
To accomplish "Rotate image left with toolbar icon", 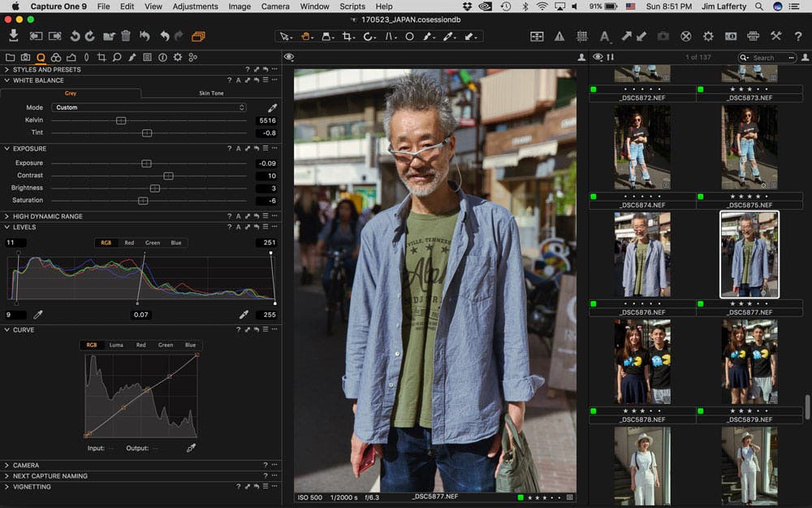I will click(75, 37).
